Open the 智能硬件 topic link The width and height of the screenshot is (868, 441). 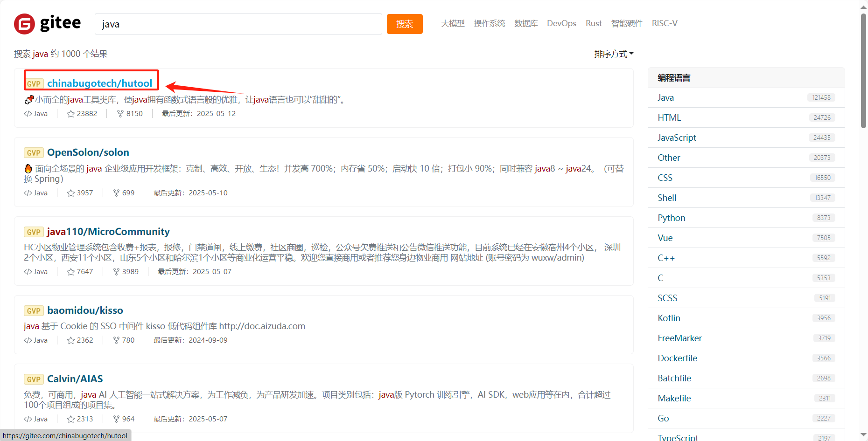tap(627, 23)
